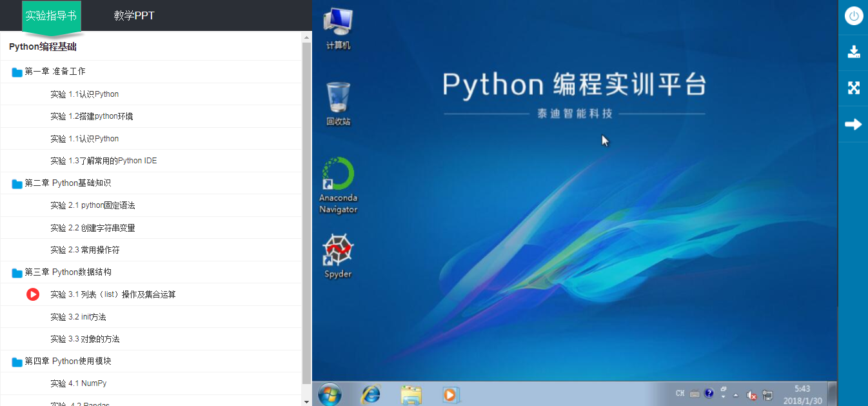The width and height of the screenshot is (868, 406).
Task: Click the CH input language indicator
Action: (x=680, y=394)
